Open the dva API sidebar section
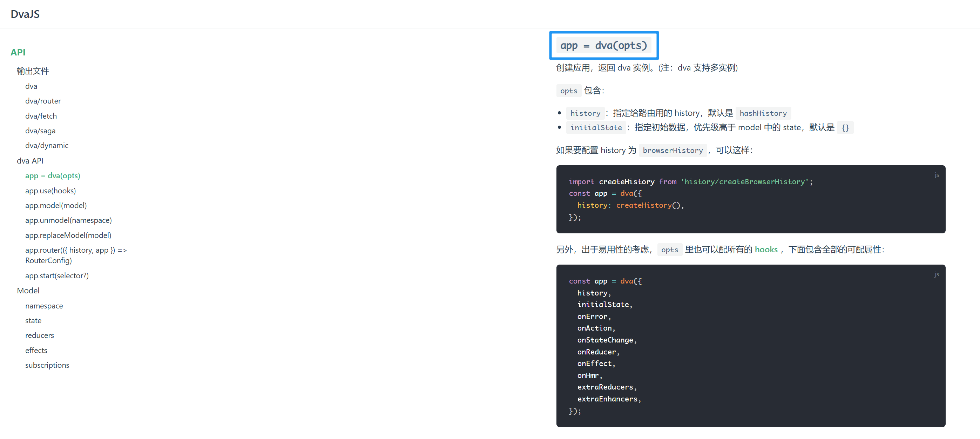Screen dimensions: 980x439 tap(30, 161)
